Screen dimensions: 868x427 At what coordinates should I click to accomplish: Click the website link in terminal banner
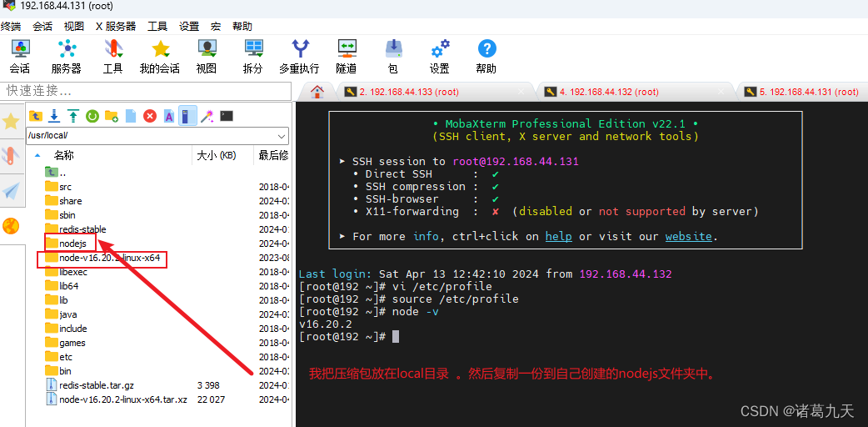(x=689, y=236)
